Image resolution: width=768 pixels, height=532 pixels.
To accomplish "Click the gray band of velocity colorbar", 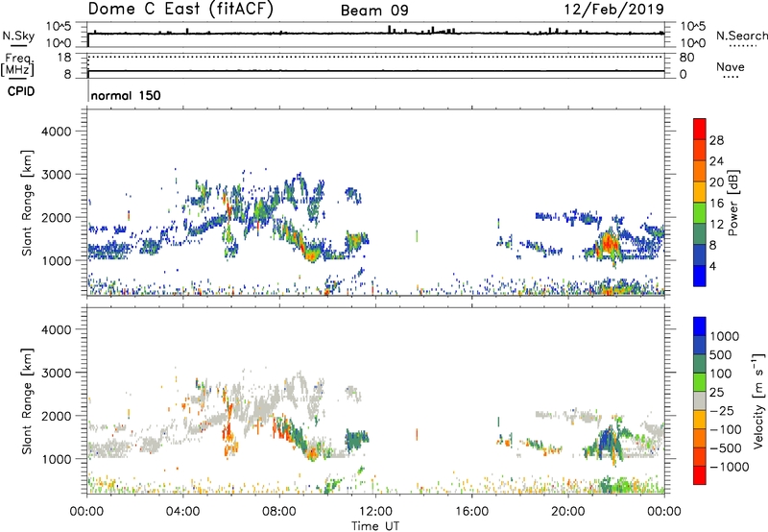I will [700, 401].
